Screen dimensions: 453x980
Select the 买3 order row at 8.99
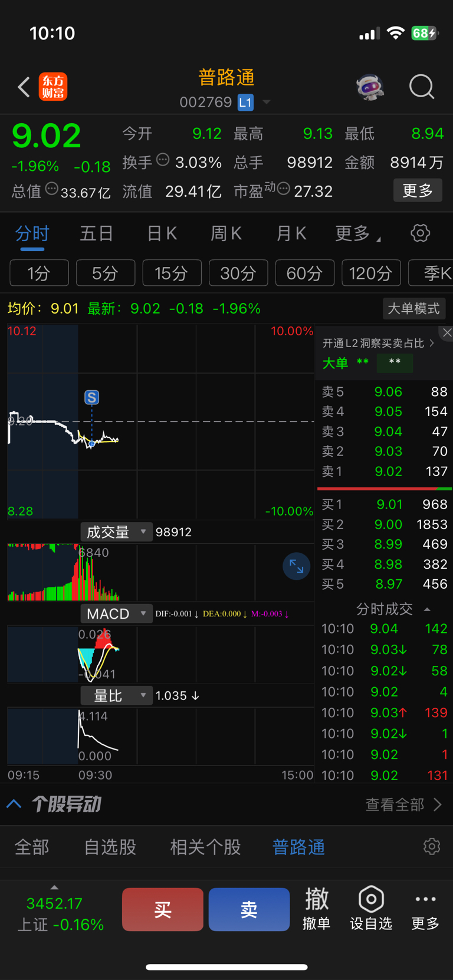pyautogui.click(x=385, y=545)
